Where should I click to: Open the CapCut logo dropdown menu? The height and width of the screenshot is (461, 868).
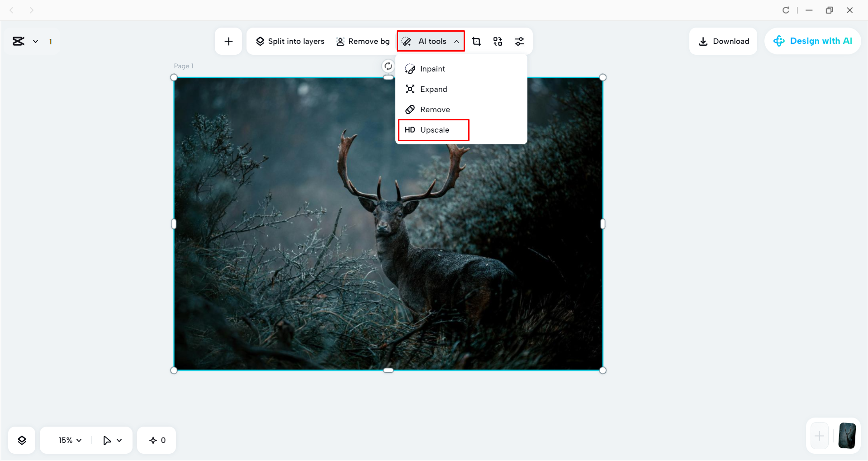coord(25,41)
